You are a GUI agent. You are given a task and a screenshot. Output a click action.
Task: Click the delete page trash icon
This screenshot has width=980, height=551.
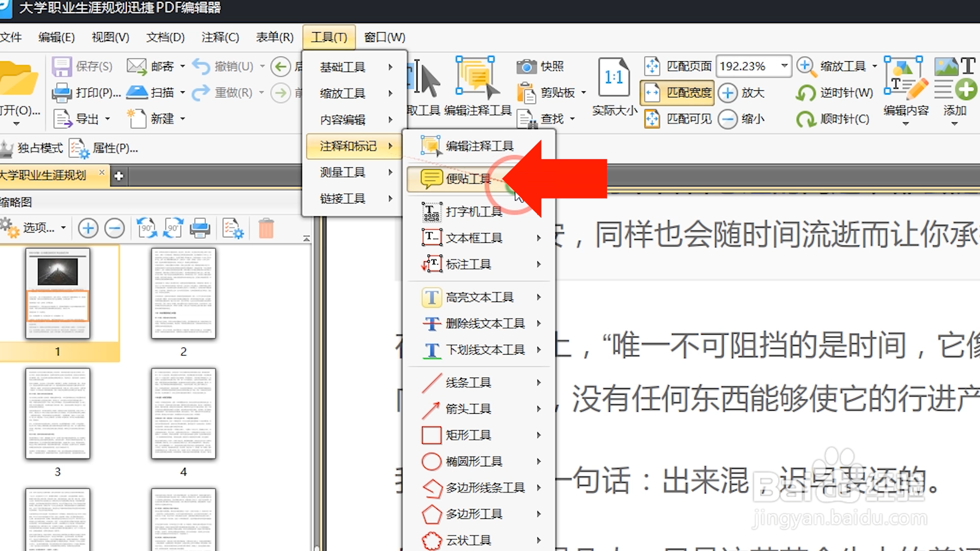click(266, 228)
